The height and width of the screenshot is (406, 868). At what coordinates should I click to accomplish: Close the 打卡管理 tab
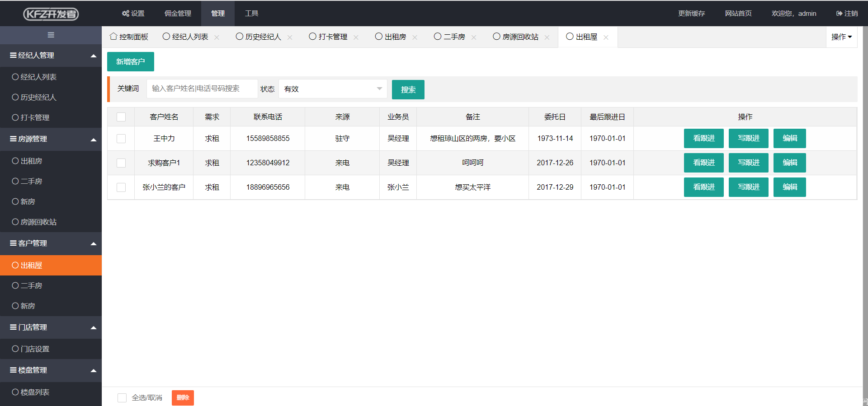(x=356, y=37)
